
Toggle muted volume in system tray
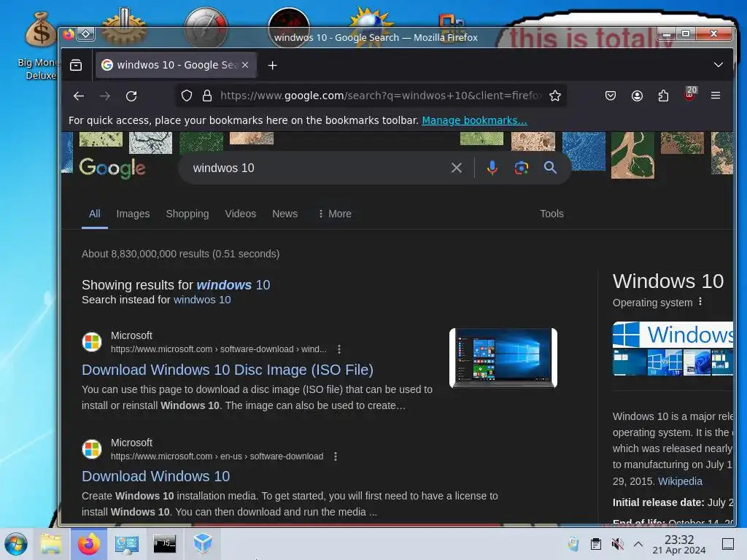click(x=617, y=544)
